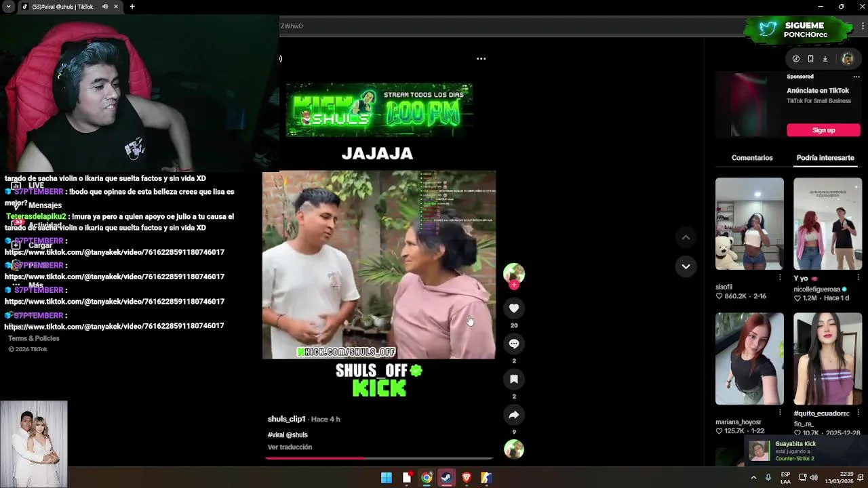Go to next video with down arrow
Viewport: 868px width, 488px height.
pyautogui.click(x=686, y=266)
